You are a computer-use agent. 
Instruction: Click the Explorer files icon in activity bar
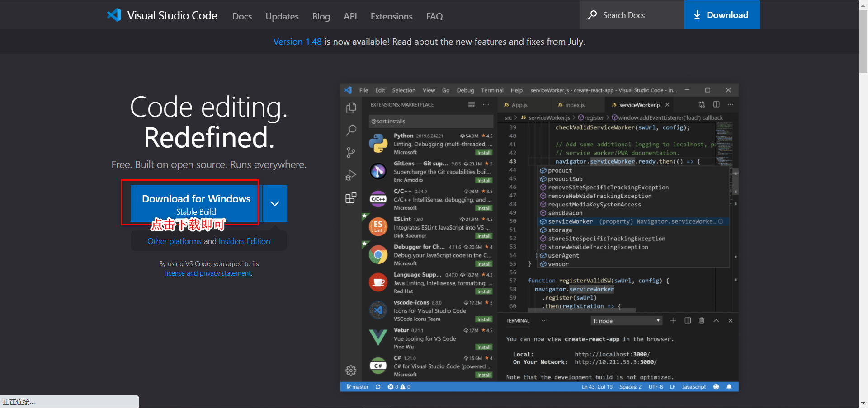[351, 108]
